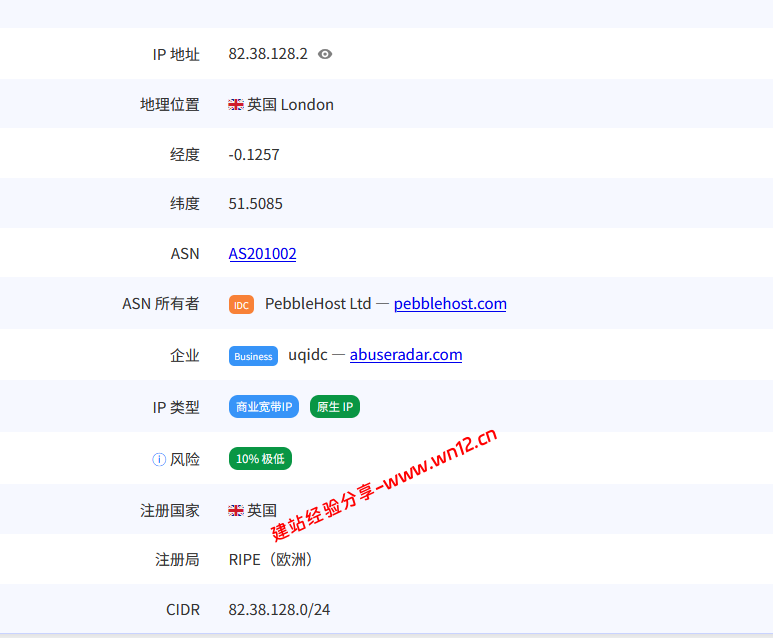Click the 地理位置 label
This screenshot has width=773, height=638.
coord(170,105)
